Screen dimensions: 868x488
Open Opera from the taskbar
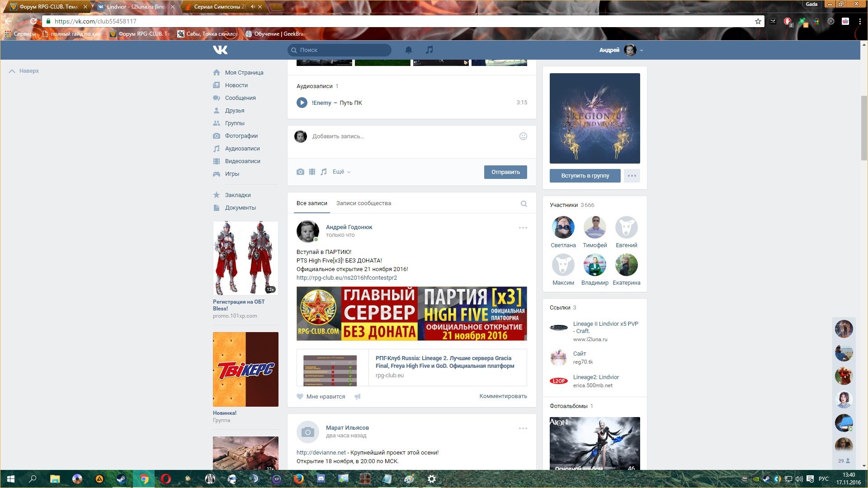(x=166, y=479)
